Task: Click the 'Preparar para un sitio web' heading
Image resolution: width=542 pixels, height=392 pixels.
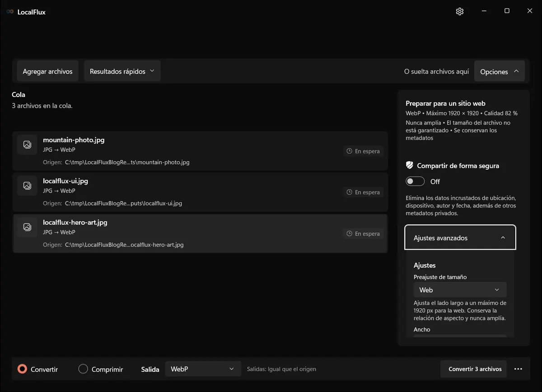Action: pyautogui.click(x=445, y=103)
